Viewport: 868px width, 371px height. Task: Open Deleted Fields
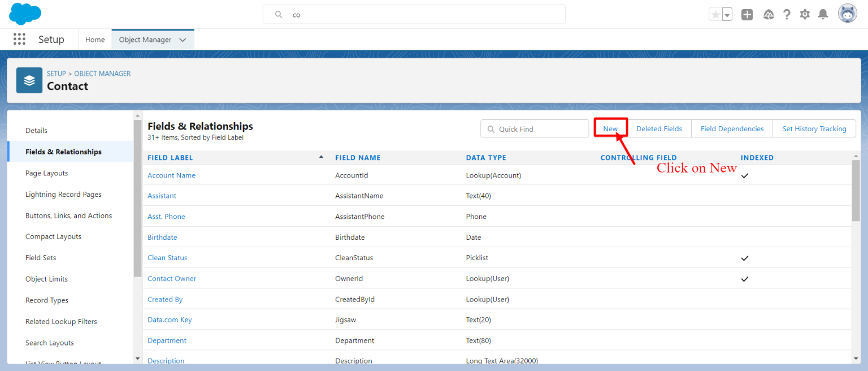click(x=659, y=128)
